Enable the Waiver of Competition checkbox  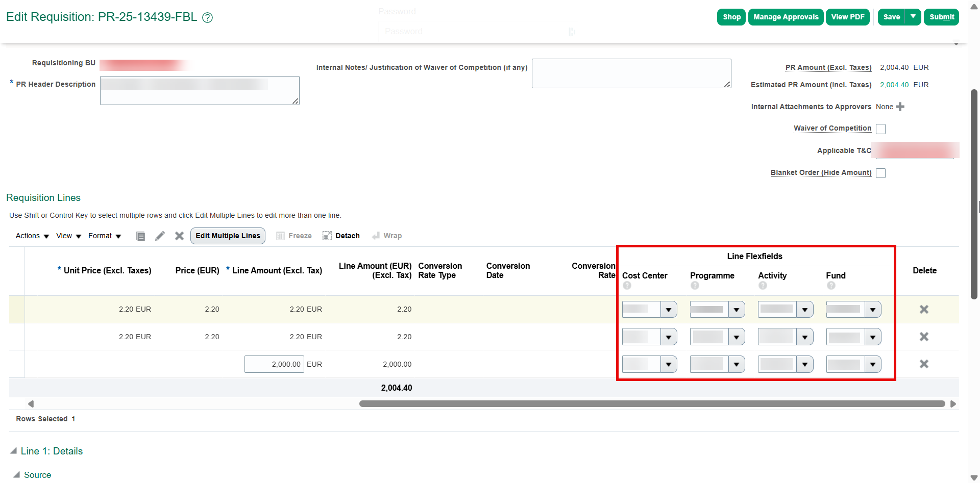pyautogui.click(x=880, y=129)
